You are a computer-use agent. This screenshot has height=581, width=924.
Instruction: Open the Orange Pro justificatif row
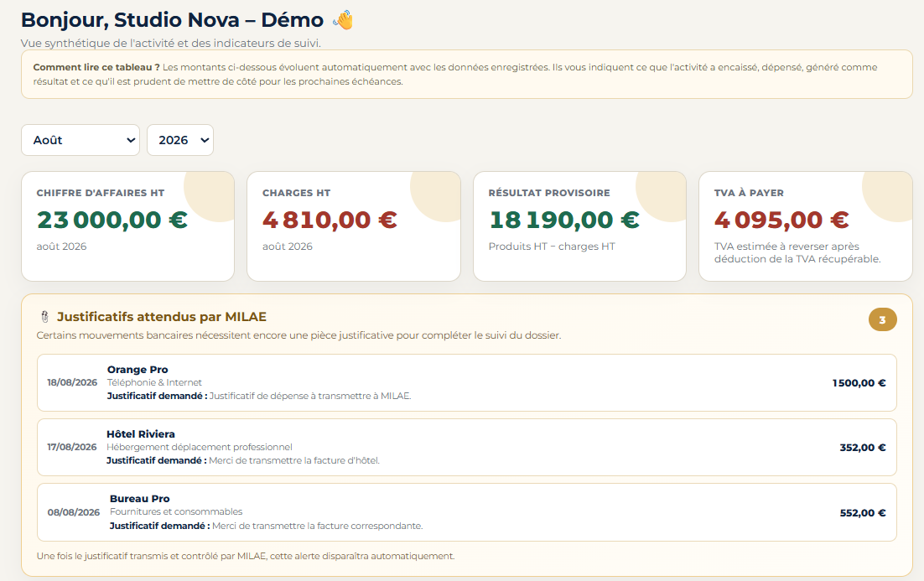pos(467,383)
